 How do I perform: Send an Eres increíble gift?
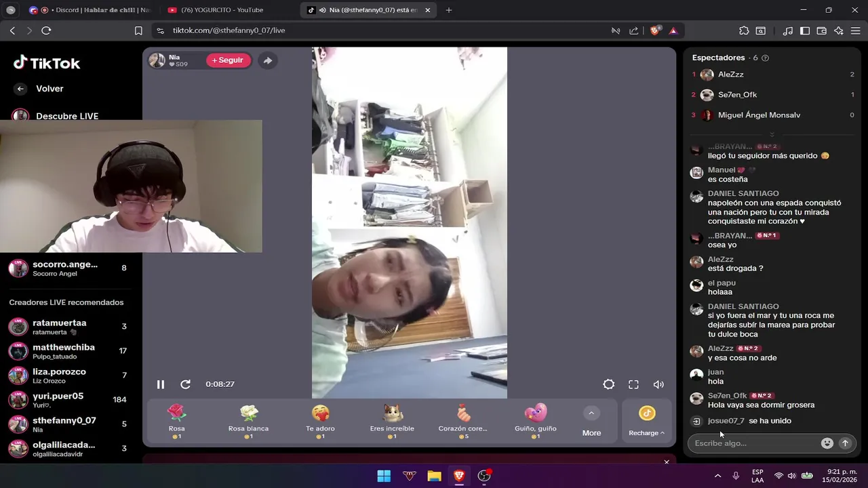click(392, 422)
